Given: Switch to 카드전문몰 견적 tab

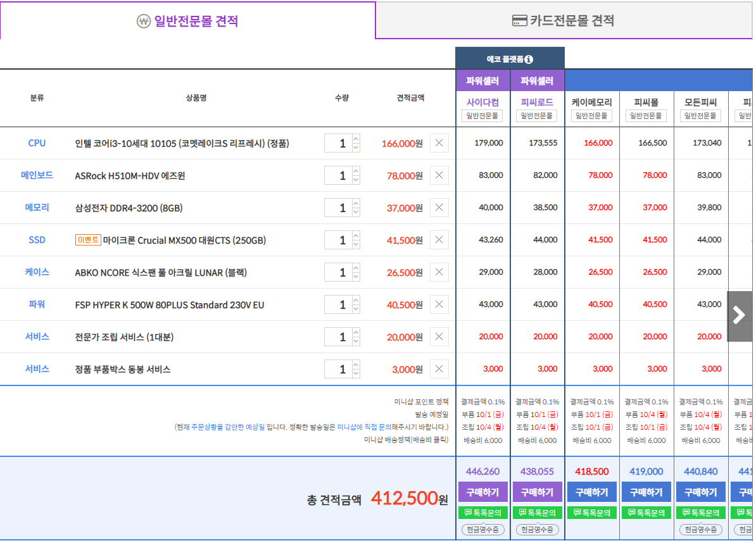Looking at the screenshot, I should tap(563, 21).
